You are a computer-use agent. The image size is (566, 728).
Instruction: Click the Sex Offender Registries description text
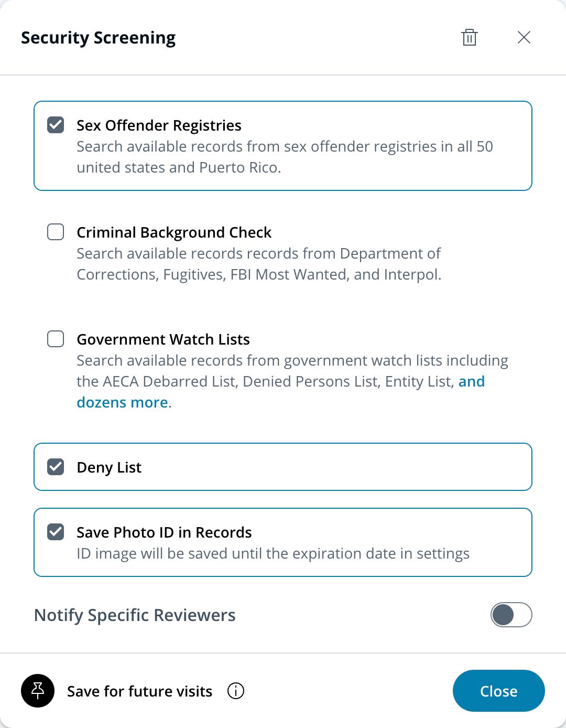(x=285, y=157)
